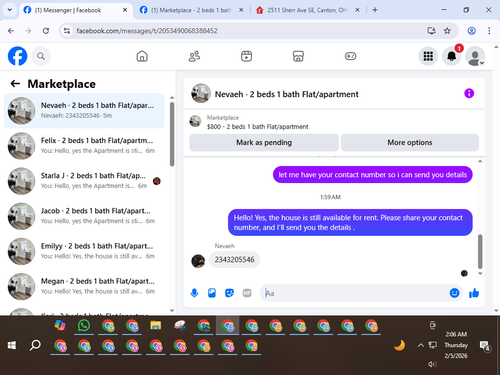Open the notifications bell icon
This screenshot has width=500, height=375.
tap(452, 56)
